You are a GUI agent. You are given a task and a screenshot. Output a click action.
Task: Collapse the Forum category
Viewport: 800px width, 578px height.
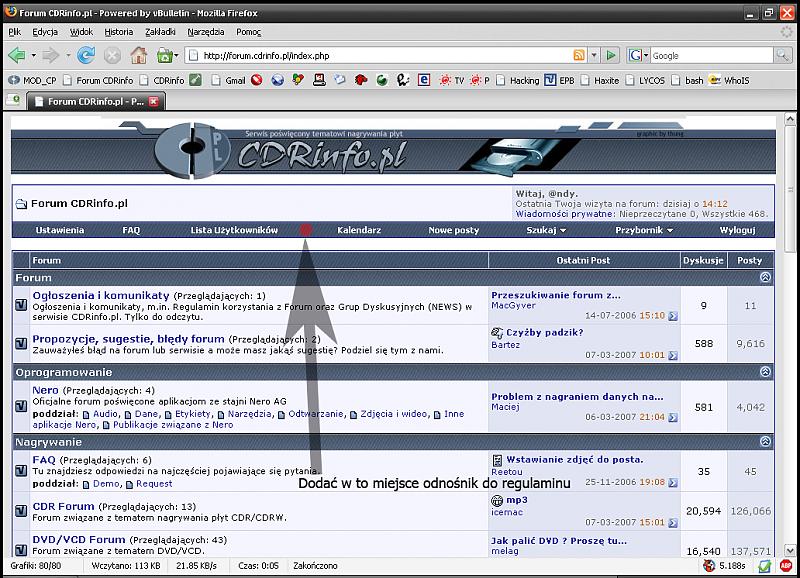[765, 277]
